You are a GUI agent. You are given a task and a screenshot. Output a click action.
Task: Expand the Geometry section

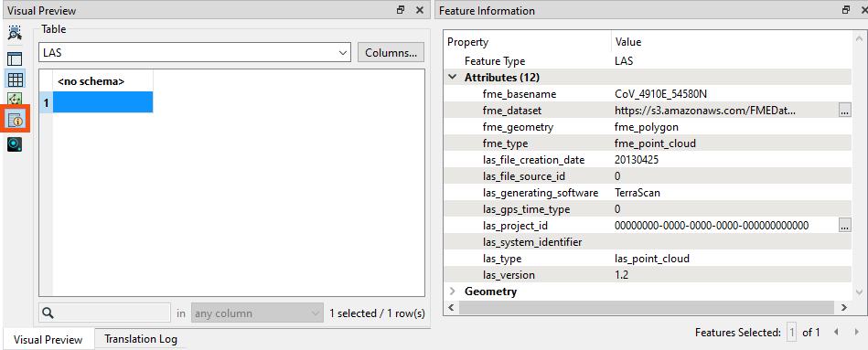click(x=452, y=292)
